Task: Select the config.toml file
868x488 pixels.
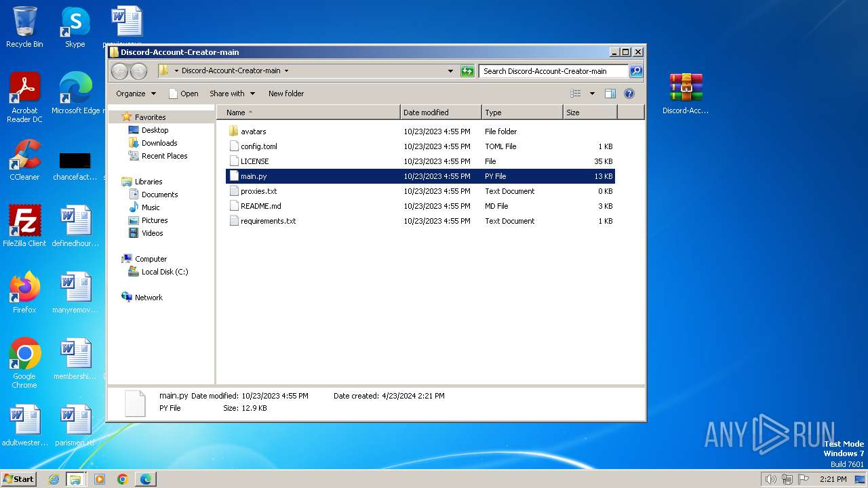Action: [x=420, y=146]
